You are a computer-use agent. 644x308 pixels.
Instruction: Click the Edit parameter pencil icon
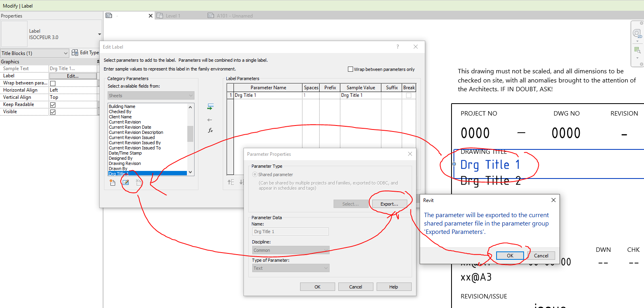[x=126, y=182]
